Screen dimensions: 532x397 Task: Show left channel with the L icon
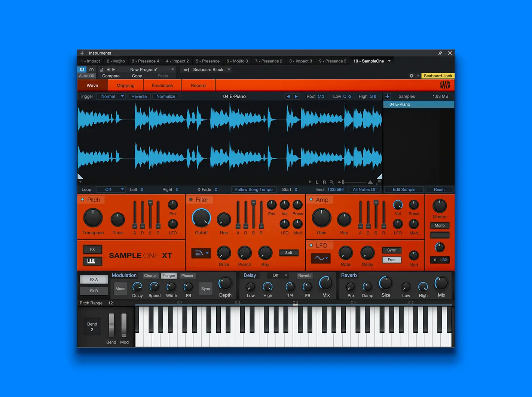click(x=317, y=182)
